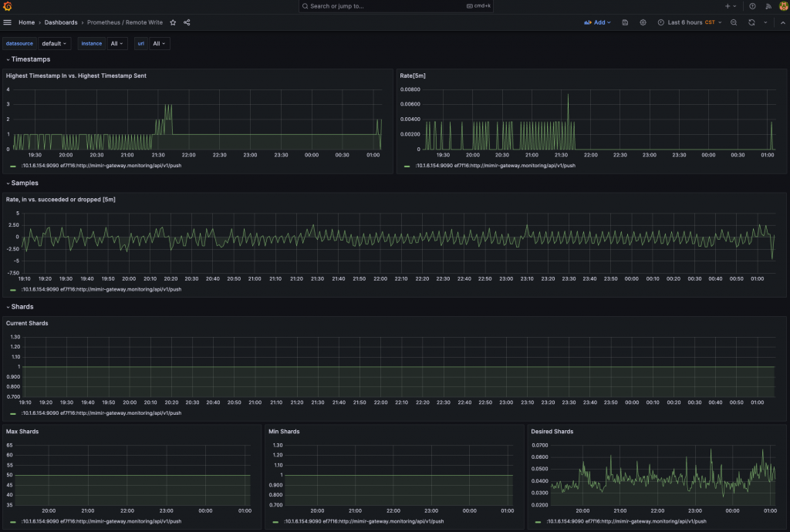This screenshot has height=532, width=790.
Task: Open dashboard settings gear
Action: click(x=643, y=22)
